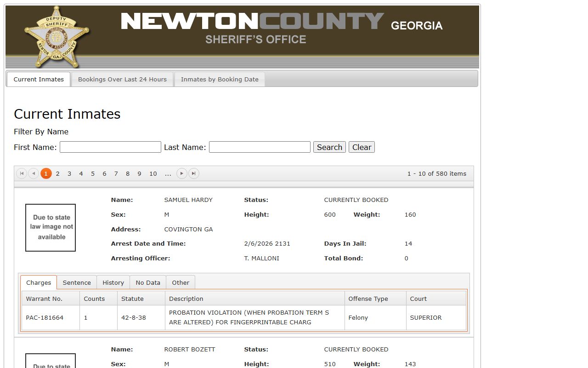Go to page 6
The width and height of the screenshot is (588, 368).
[x=104, y=173]
